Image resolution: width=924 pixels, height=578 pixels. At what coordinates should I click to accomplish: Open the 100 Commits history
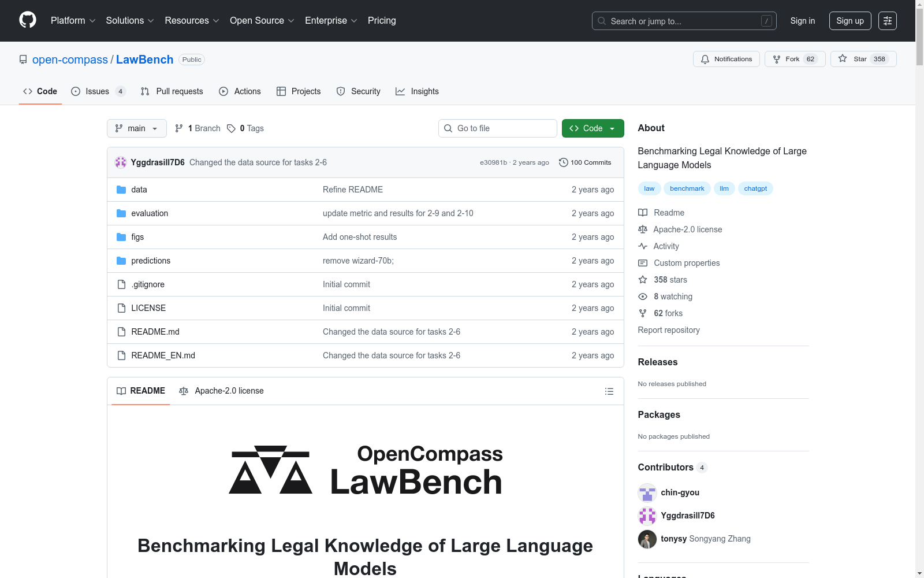[585, 162]
